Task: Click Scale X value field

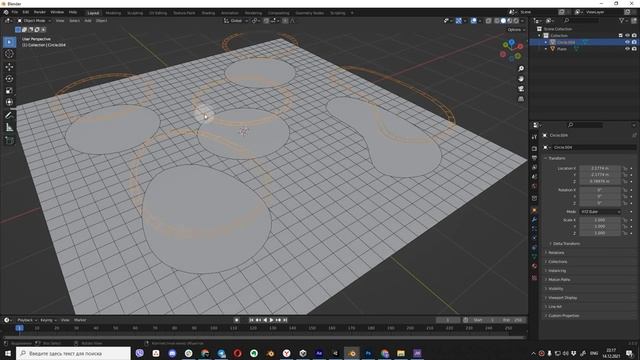Action: [x=600, y=220]
